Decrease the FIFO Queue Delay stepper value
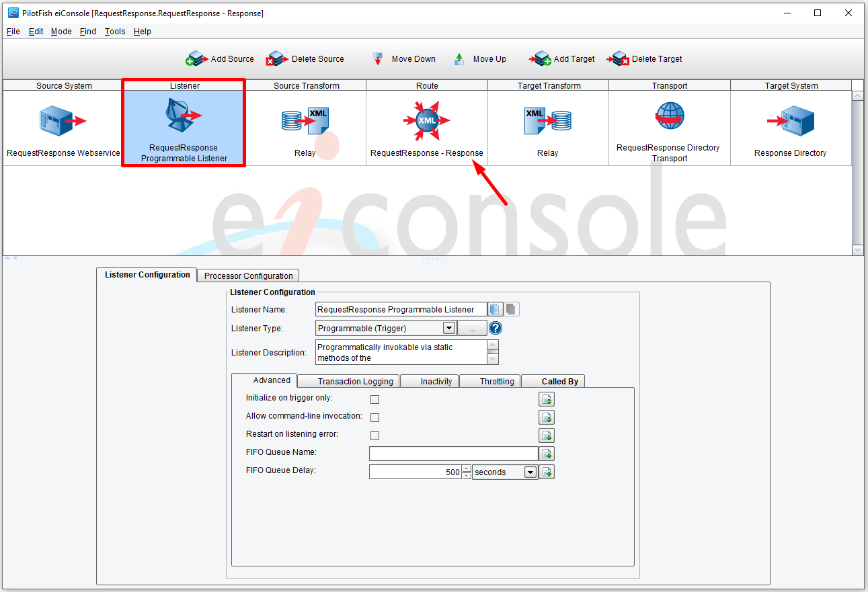 [467, 476]
